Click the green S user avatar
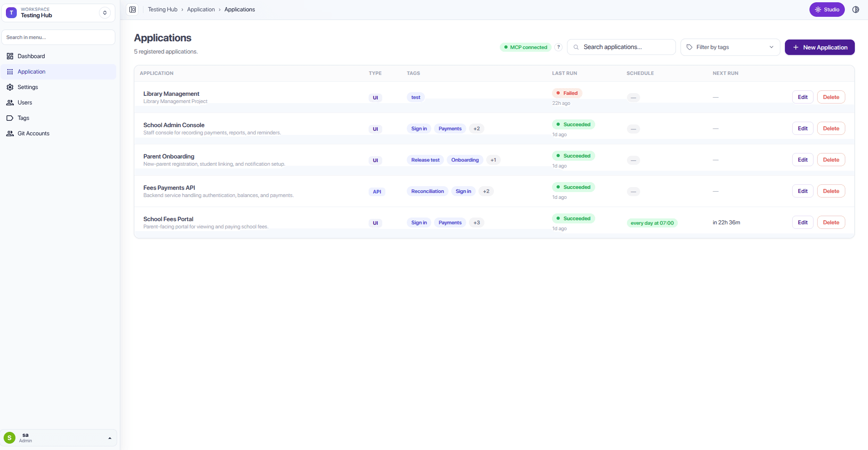 [x=10, y=438]
